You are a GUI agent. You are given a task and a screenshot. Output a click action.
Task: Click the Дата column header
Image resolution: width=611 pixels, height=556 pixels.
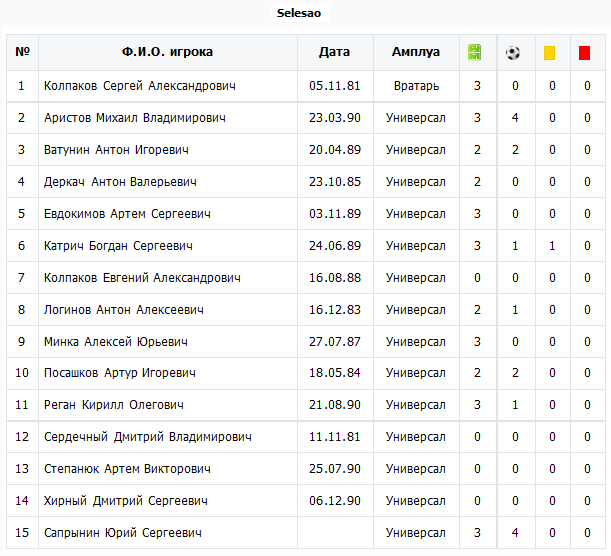[334, 52]
